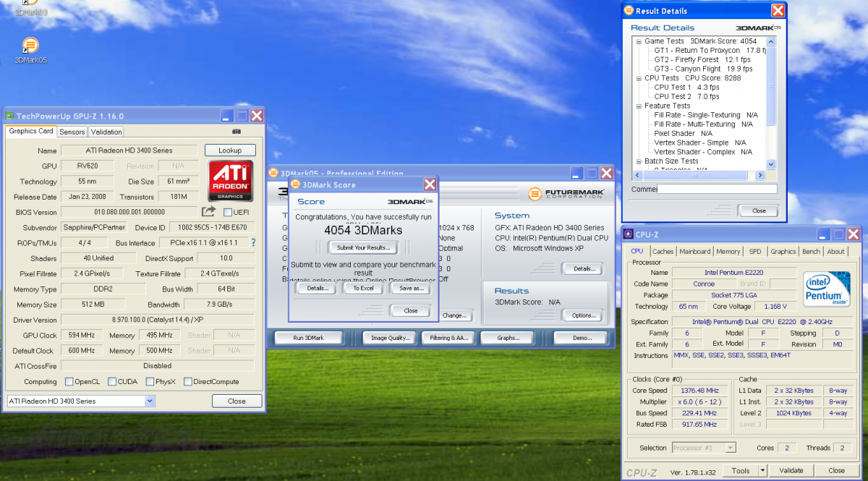Screen dimensions: 868x481
Task: Open the 3DMark03 desktop shortcut icon
Action: pyautogui.click(x=30, y=4)
